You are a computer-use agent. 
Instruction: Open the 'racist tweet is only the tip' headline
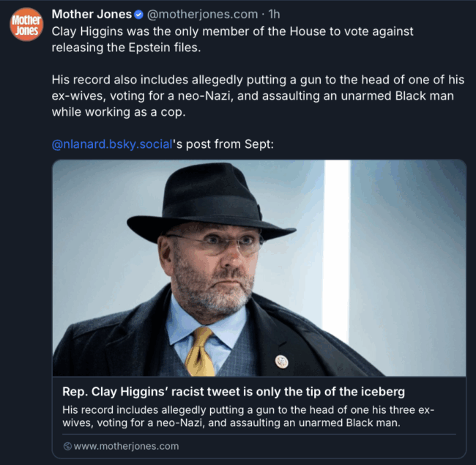pyautogui.click(x=234, y=392)
